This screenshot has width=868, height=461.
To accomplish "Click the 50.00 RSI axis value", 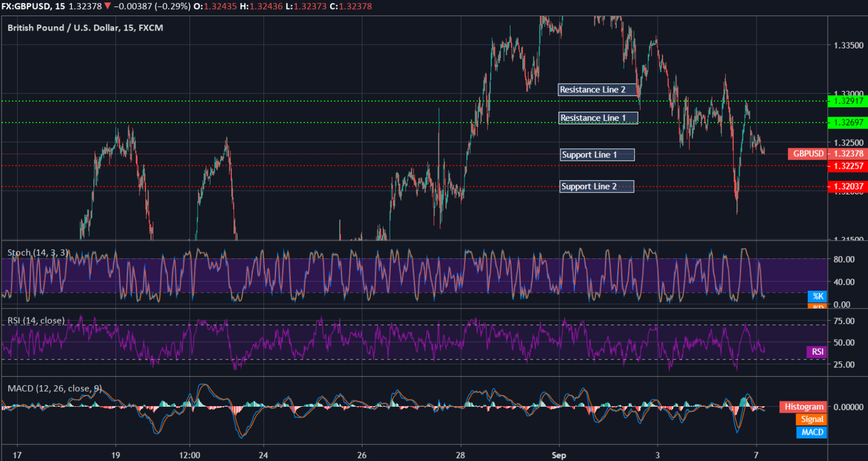I will point(844,343).
